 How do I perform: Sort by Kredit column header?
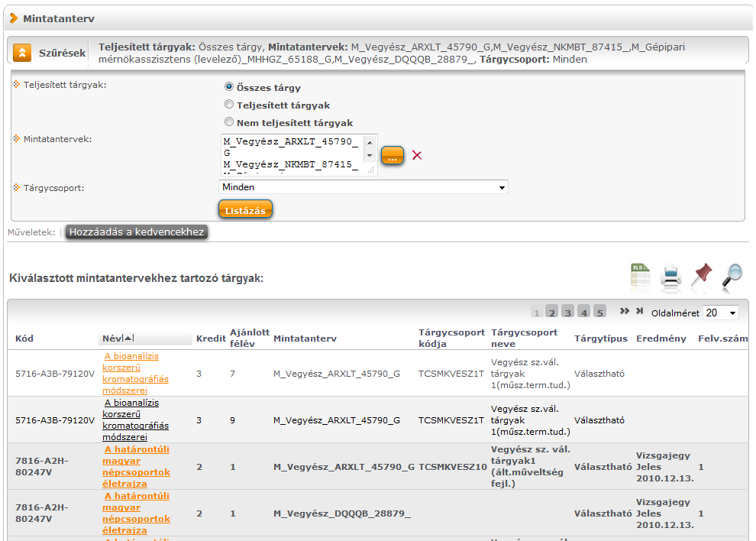(x=211, y=339)
